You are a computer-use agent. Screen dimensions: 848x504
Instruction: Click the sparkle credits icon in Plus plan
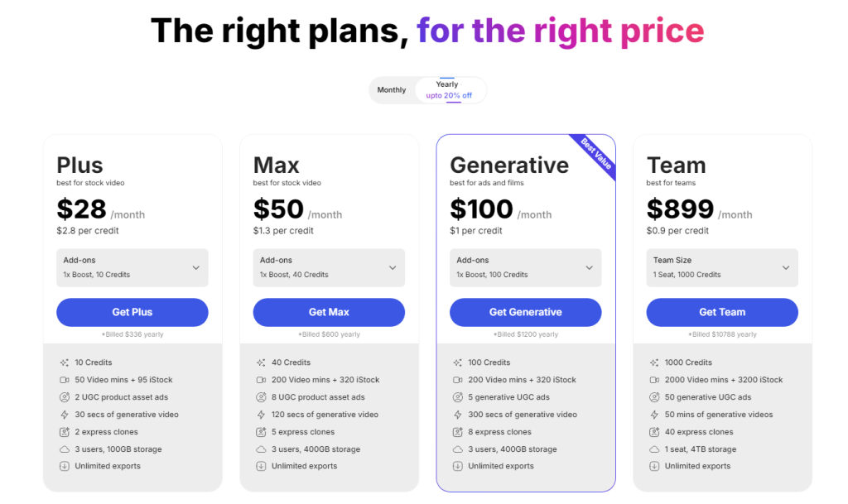point(64,362)
